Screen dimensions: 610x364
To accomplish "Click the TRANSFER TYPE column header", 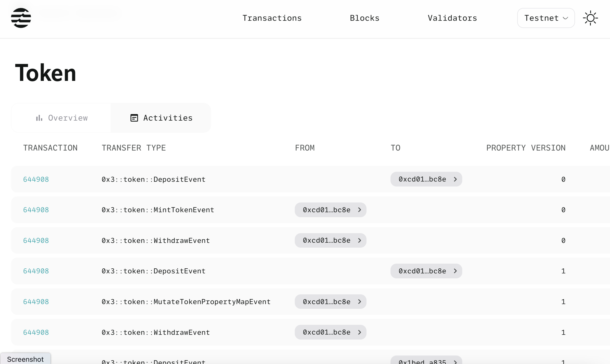I will click(133, 148).
